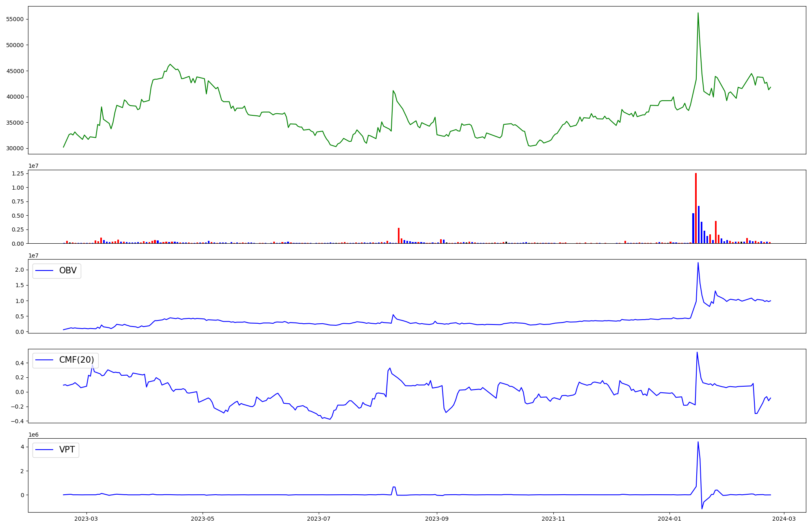This screenshot has width=812, height=528.
Task: Click the CMF(20) legend label
Action: pyautogui.click(x=76, y=360)
